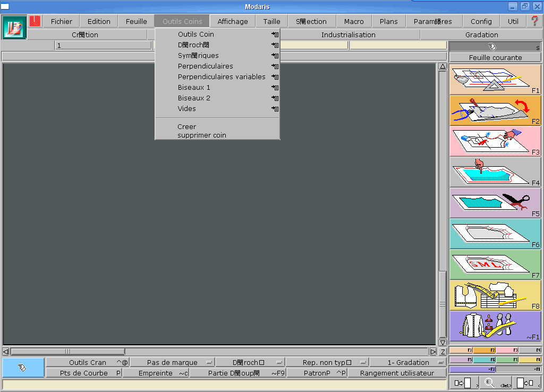Toggle the Empreinte option
The height and width of the screenshot is (392, 544).
156,373
